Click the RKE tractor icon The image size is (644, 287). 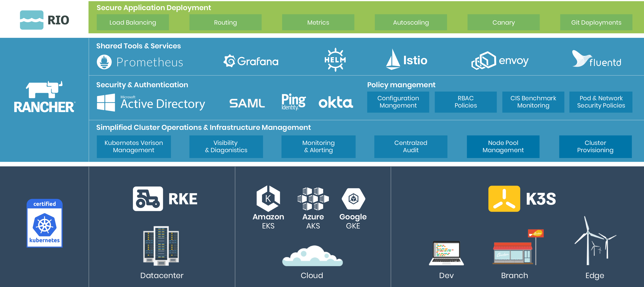click(148, 199)
